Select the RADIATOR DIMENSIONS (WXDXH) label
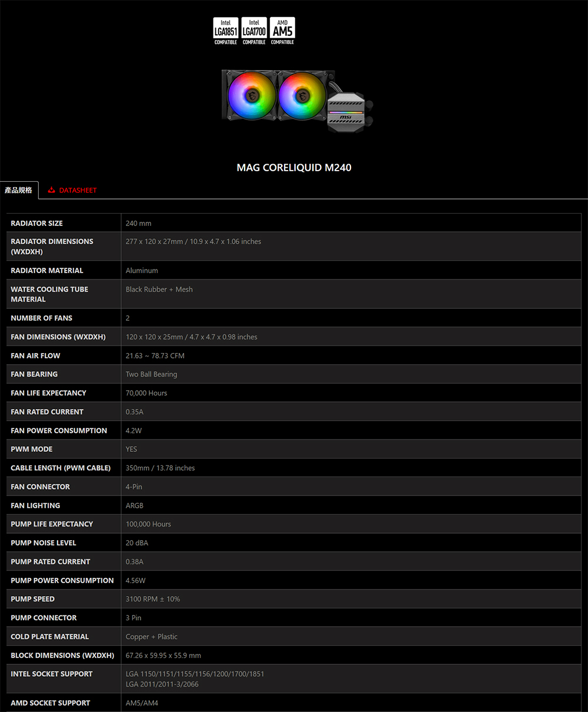Viewport: 588px width, 712px height. [52, 247]
